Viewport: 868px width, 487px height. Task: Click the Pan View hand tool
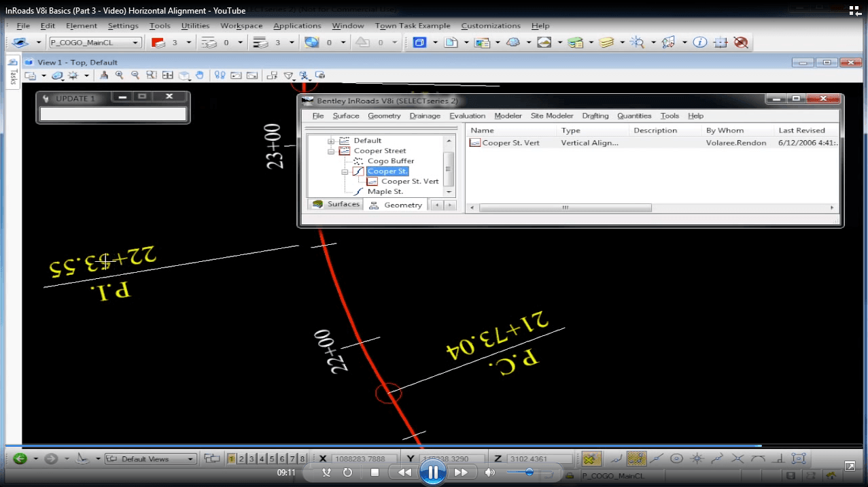pyautogui.click(x=200, y=75)
